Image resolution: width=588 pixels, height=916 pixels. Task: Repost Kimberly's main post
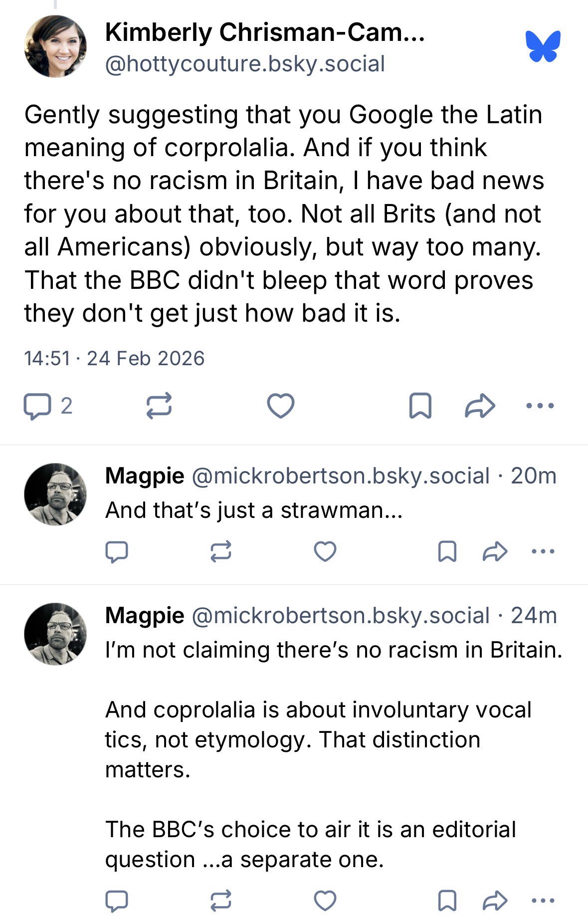click(159, 406)
